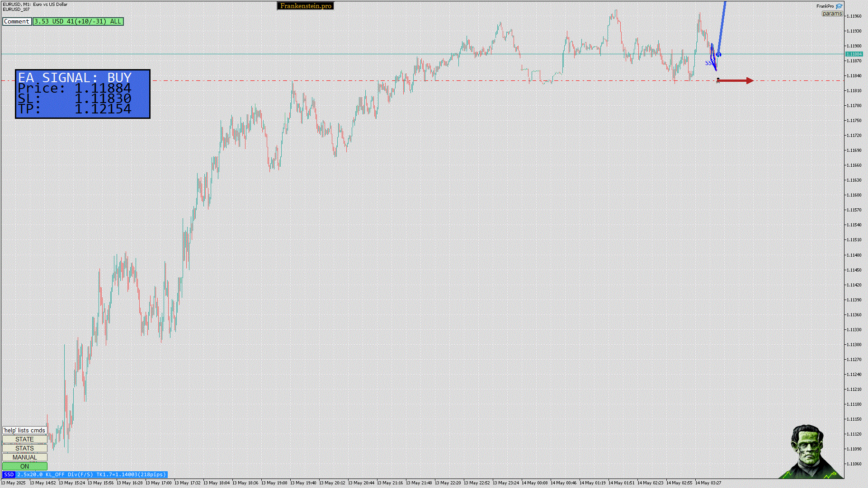Click the KL_OFF Div(F/S) status text

(69, 474)
